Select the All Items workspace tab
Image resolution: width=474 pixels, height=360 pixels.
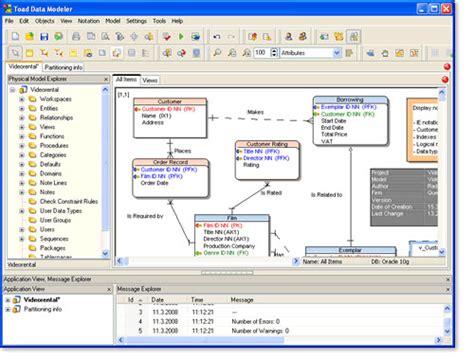tap(126, 79)
